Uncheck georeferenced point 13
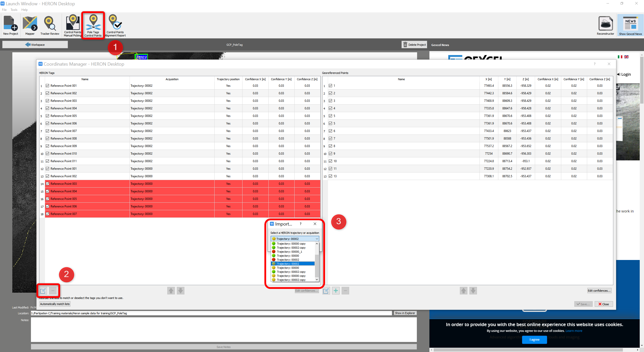The height and width of the screenshot is (352, 644). (x=331, y=176)
